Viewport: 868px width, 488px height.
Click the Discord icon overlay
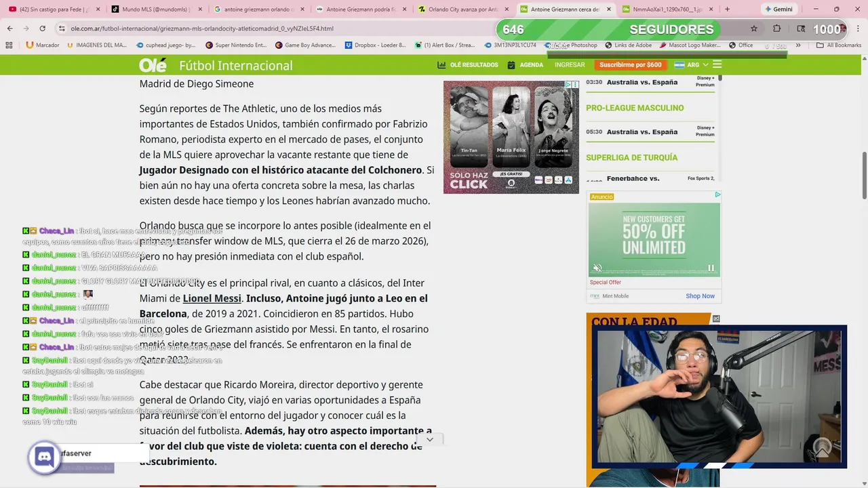[x=44, y=457]
